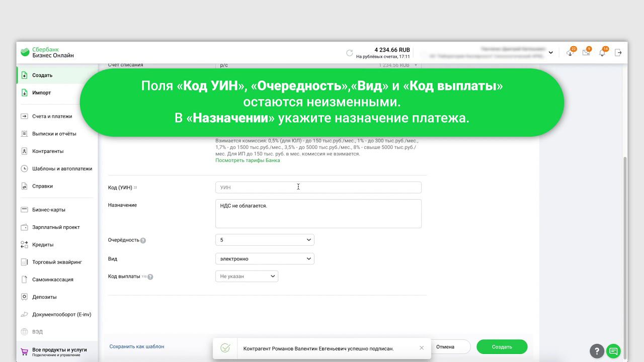This screenshot has height=362, width=644.
Task: Click the Отмена button
Action: click(445, 347)
